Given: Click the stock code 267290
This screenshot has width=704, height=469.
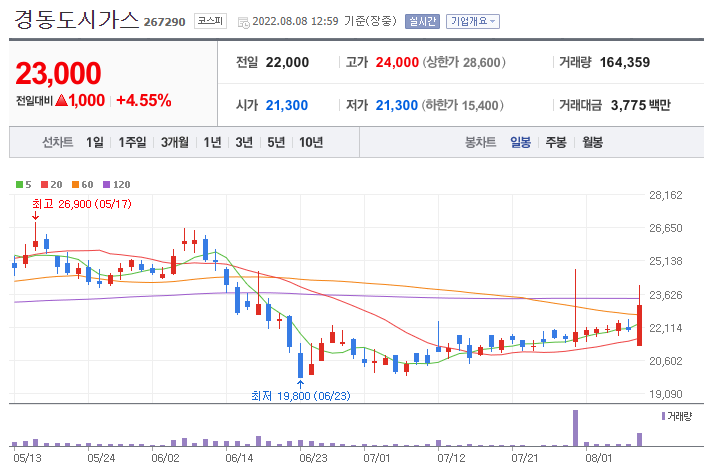Looking at the screenshot, I should 164,22.
